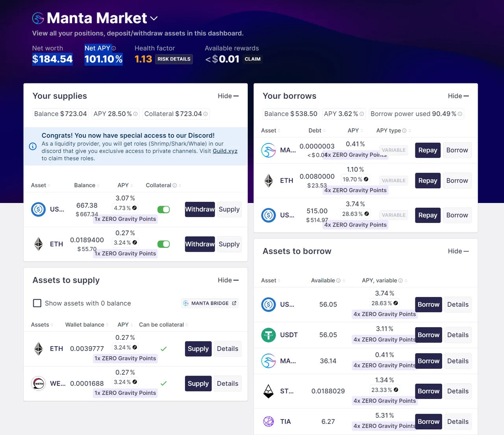Click Collateral $723.04 info icon
The image size is (504, 435).
click(206, 114)
